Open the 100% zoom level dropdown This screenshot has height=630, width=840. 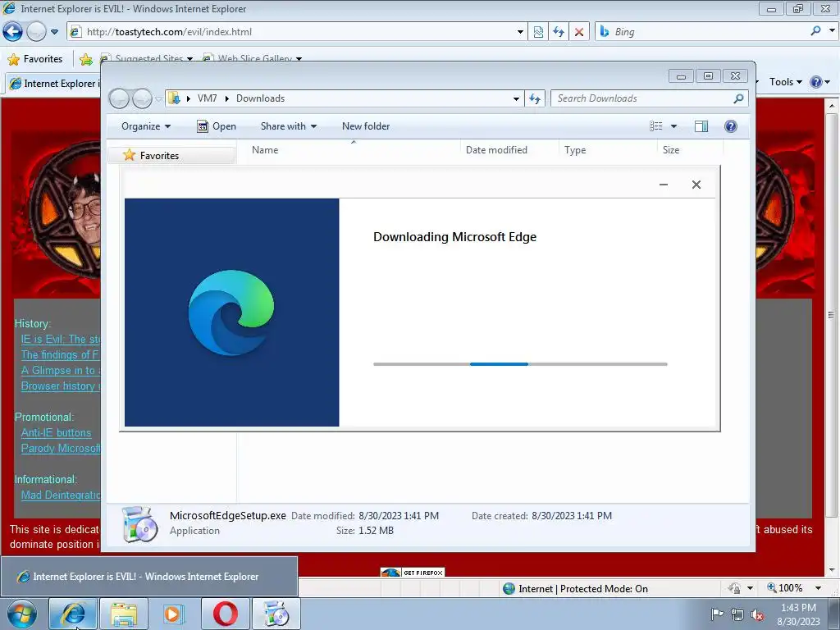[x=818, y=588]
